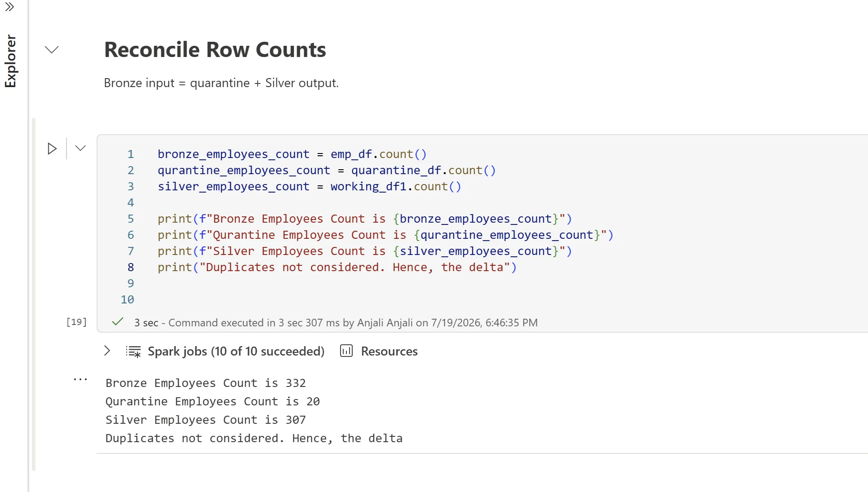The width and height of the screenshot is (868, 492).
Task: Place cursor on bronze_employees_count code line
Action: point(292,154)
